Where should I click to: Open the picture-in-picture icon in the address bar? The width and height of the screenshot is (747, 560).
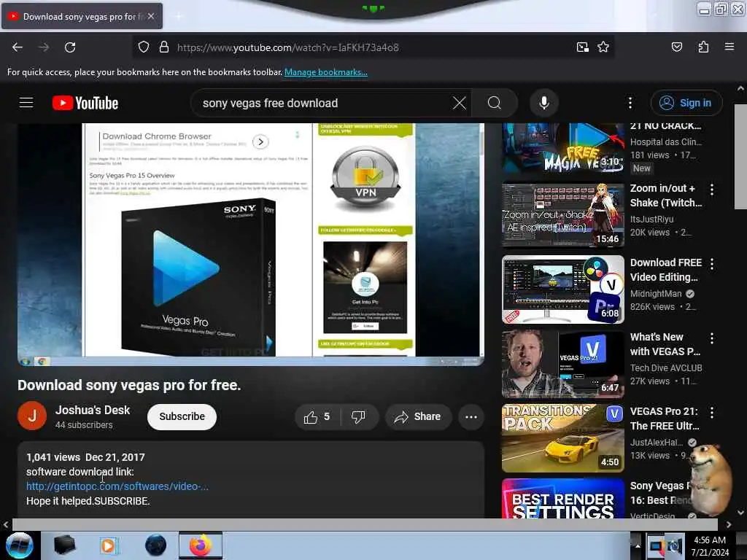click(x=582, y=47)
